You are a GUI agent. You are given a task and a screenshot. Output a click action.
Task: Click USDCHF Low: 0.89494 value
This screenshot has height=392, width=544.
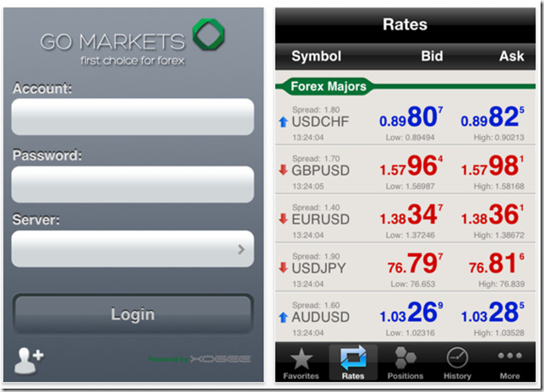(x=410, y=138)
